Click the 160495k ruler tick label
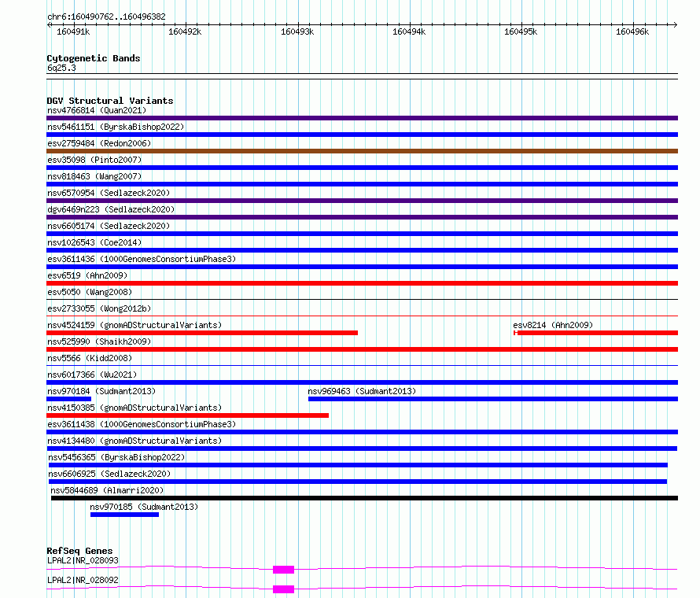Viewport: 700px width, 598px height. [x=521, y=31]
